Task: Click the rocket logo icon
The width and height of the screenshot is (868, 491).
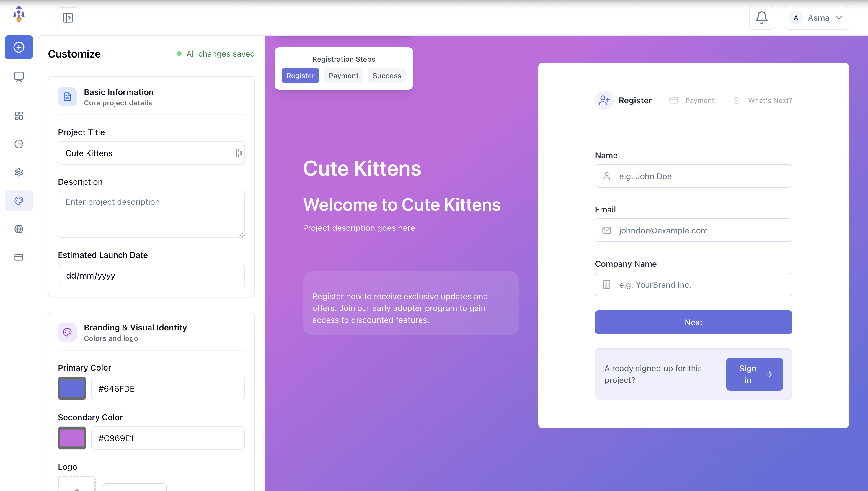Action: tap(19, 14)
